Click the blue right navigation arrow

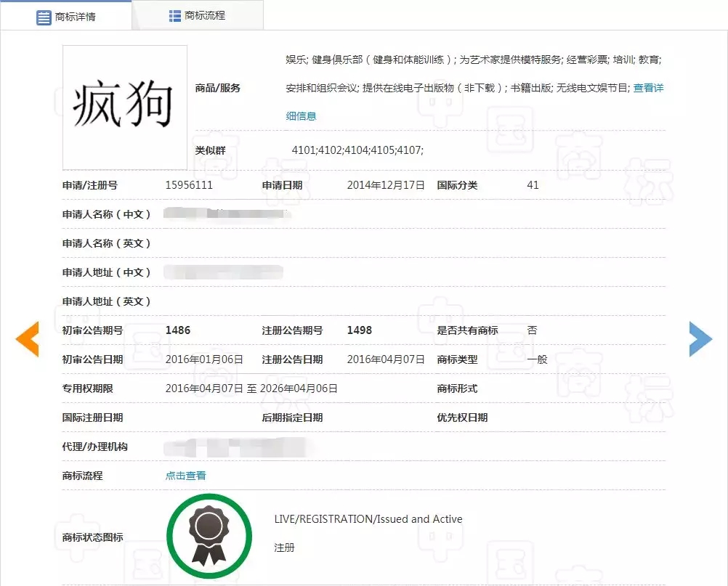pyautogui.click(x=700, y=338)
